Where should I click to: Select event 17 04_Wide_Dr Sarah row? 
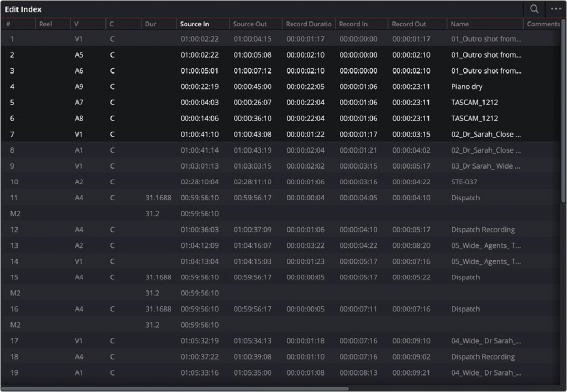[x=281, y=341]
